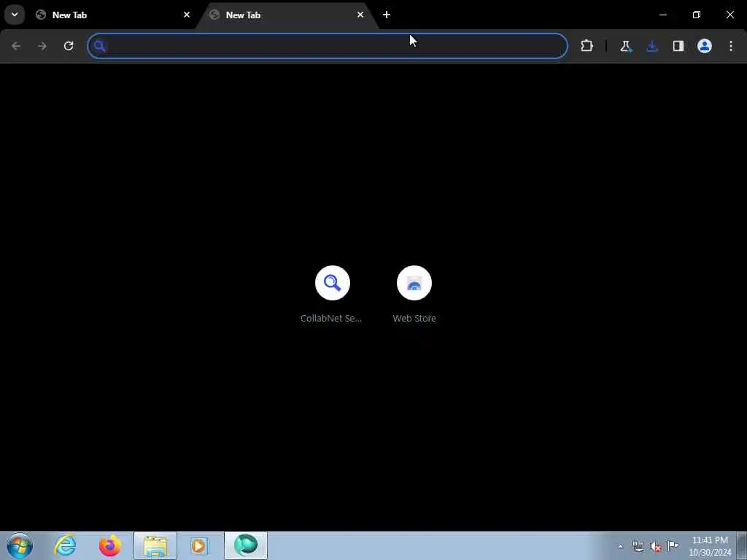Open the Windows Start menu
Screen dimensions: 747x560
pos(20,545)
